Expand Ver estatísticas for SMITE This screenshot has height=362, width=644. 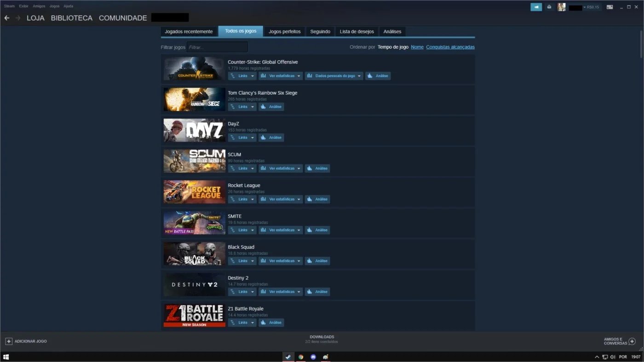pyautogui.click(x=281, y=230)
